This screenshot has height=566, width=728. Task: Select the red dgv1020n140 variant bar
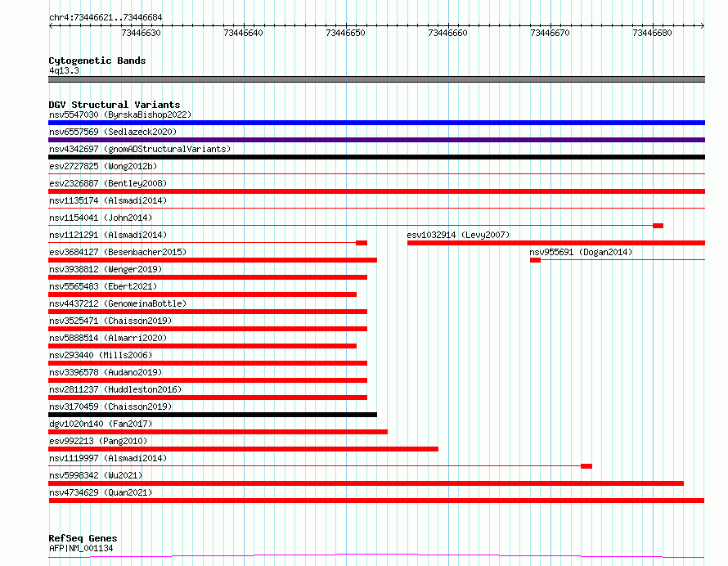pos(218,432)
